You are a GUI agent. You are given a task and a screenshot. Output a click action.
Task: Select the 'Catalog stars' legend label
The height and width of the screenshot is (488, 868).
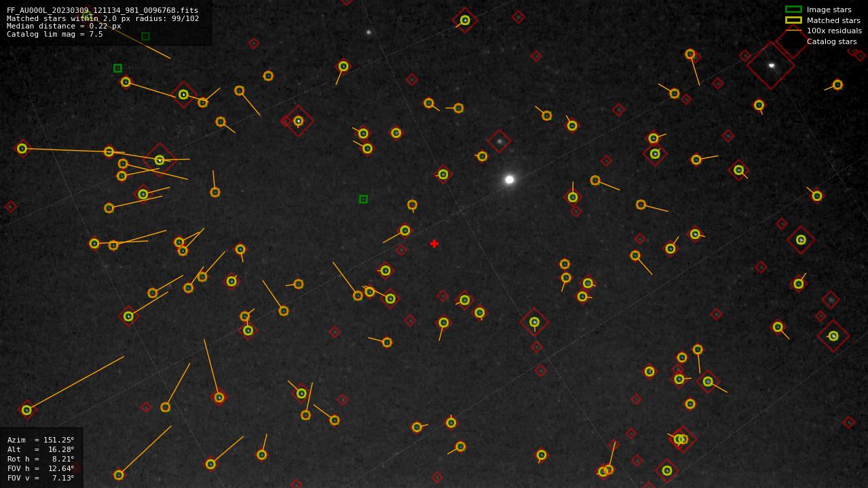831,41
